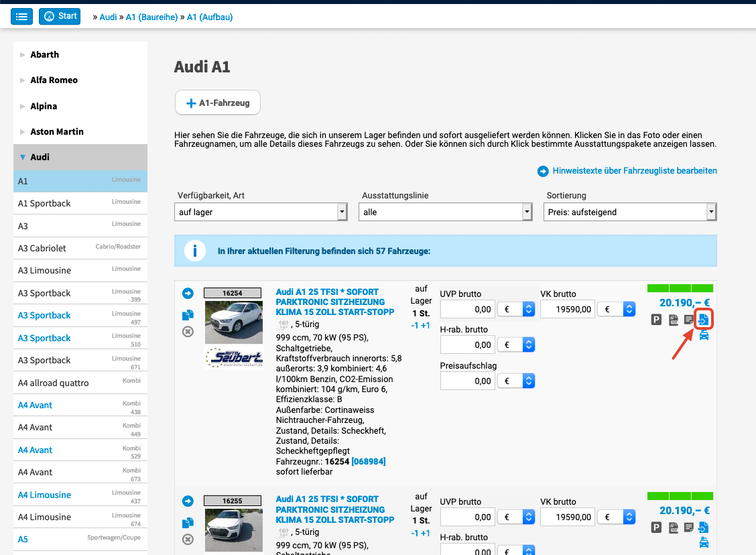Click the Start button in top bar
This screenshot has height=555, width=756.
60,16
